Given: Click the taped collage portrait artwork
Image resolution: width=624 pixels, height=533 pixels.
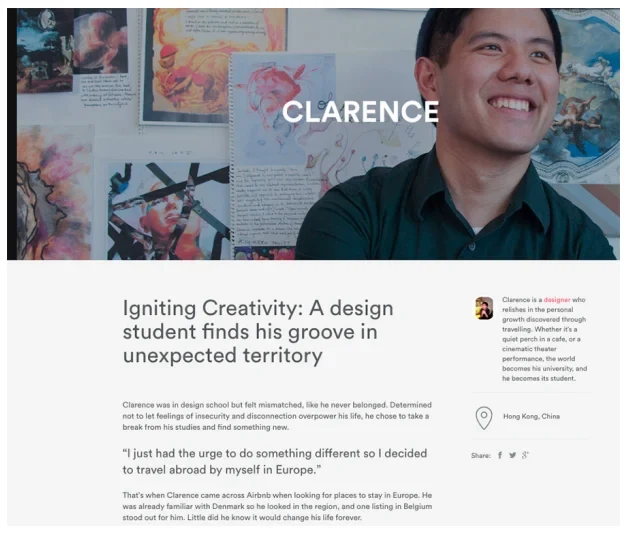Looking at the screenshot, I should (167, 210).
